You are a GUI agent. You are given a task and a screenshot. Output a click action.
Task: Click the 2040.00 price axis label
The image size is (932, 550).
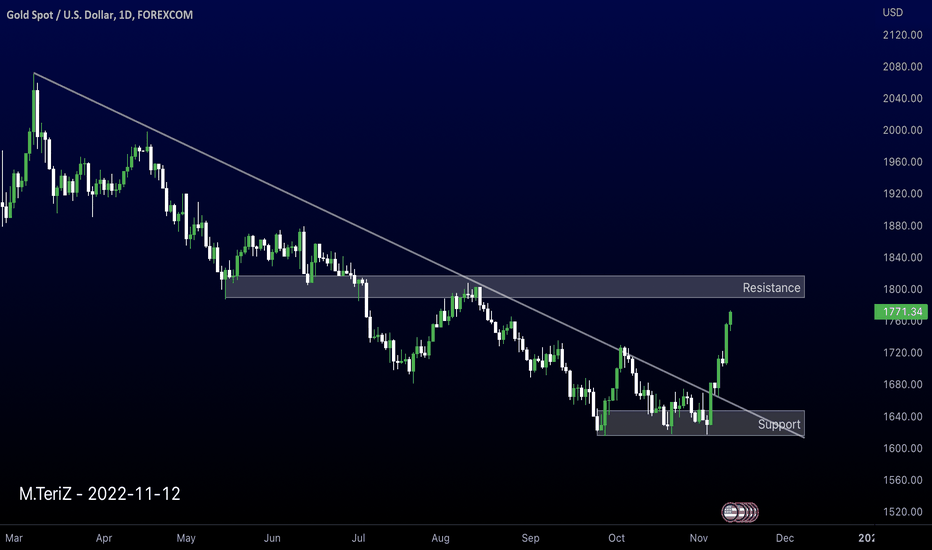(902, 99)
